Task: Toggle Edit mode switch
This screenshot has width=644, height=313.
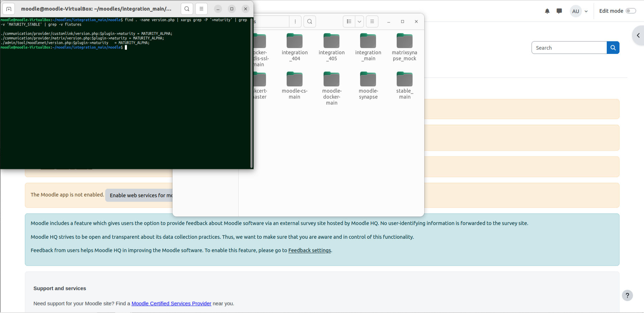Action: 631,11
